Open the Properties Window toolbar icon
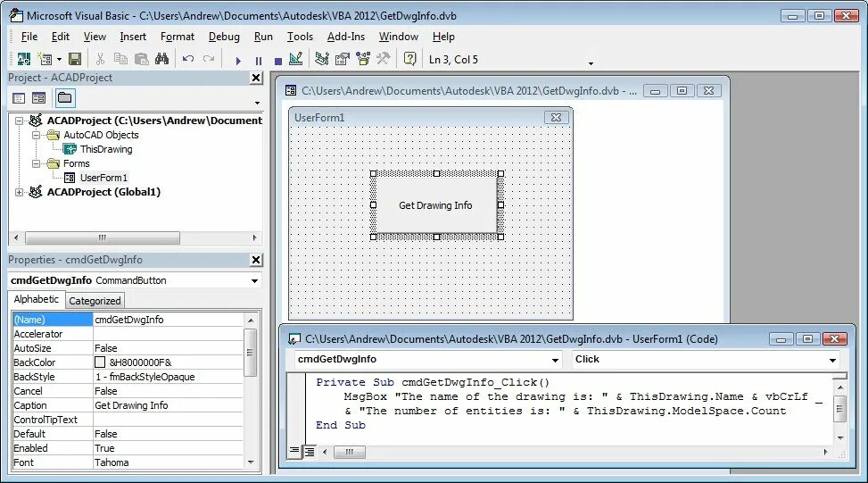The height and width of the screenshot is (483, 868). tap(342, 59)
